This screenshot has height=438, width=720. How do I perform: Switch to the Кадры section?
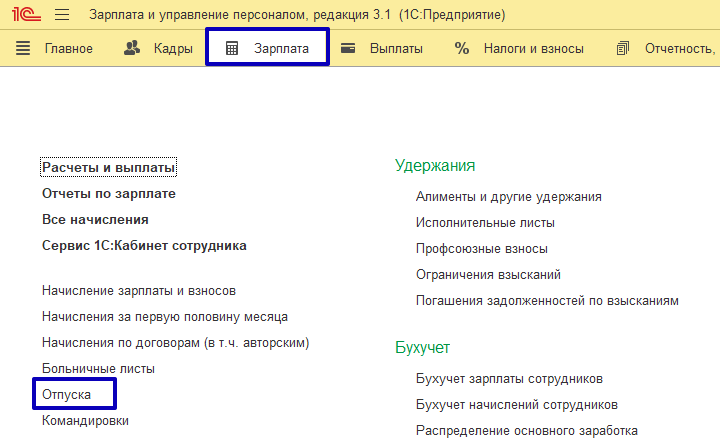pyautogui.click(x=172, y=48)
